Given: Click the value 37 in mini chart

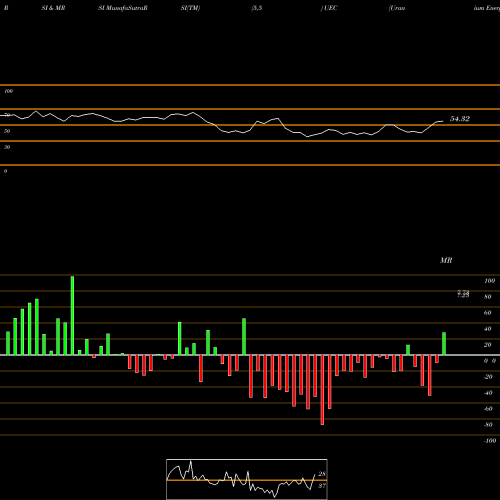Looking at the screenshot, I should point(322,486).
